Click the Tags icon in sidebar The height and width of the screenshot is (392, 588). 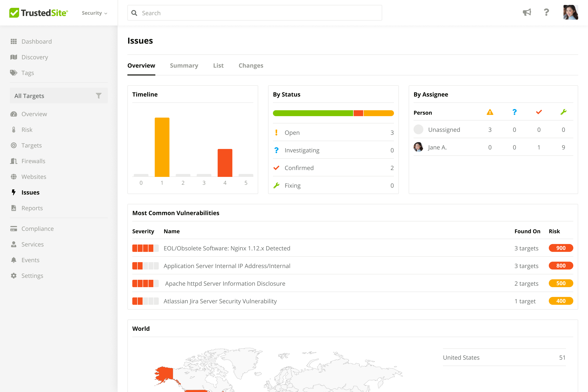pyautogui.click(x=14, y=73)
